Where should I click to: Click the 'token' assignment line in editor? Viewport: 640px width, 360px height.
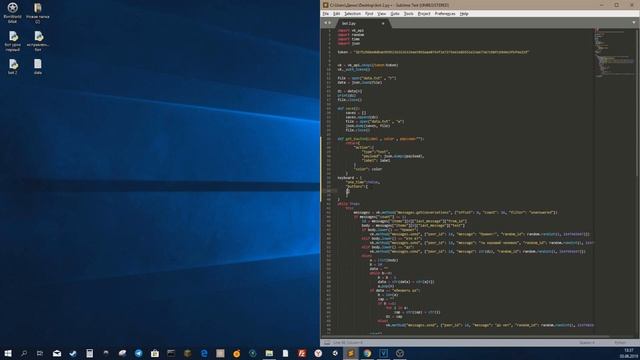point(433,52)
